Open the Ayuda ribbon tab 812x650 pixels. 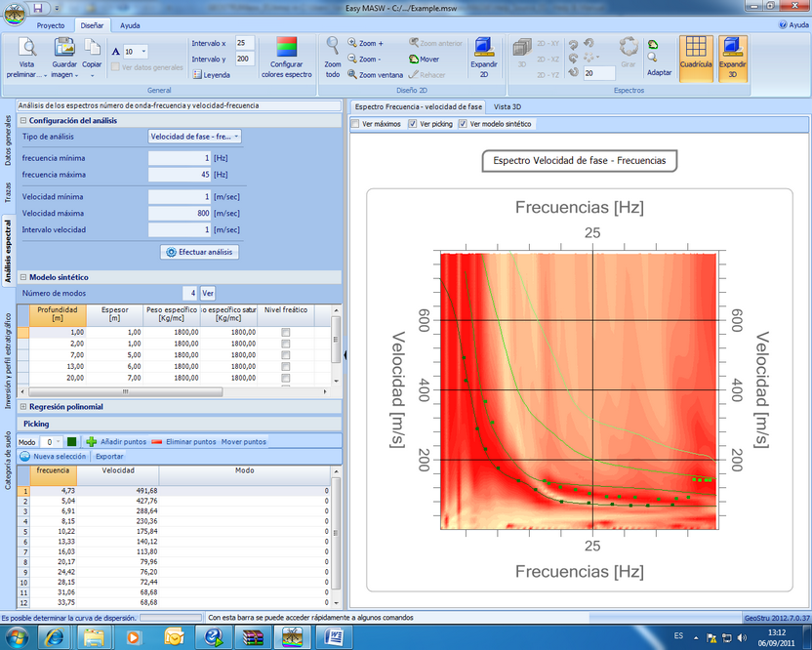(x=130, y=25)
